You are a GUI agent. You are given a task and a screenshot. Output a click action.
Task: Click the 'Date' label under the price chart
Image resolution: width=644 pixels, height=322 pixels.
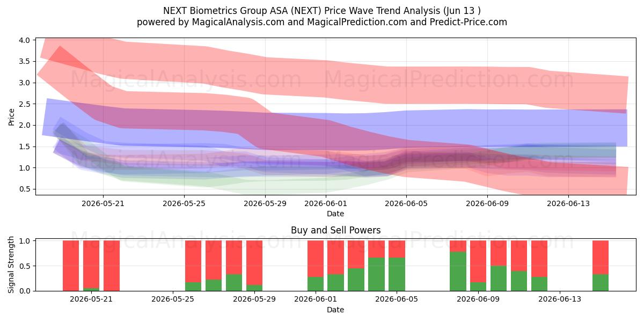tap(335, 214)
